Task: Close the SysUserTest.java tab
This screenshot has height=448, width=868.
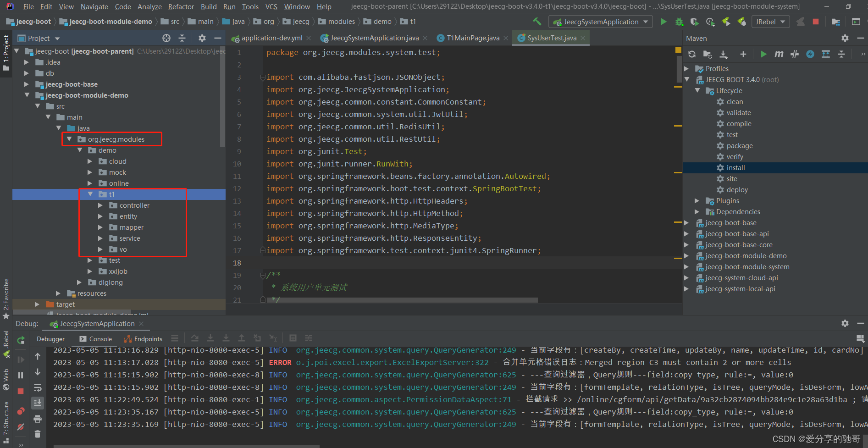Action: point(583,38)
